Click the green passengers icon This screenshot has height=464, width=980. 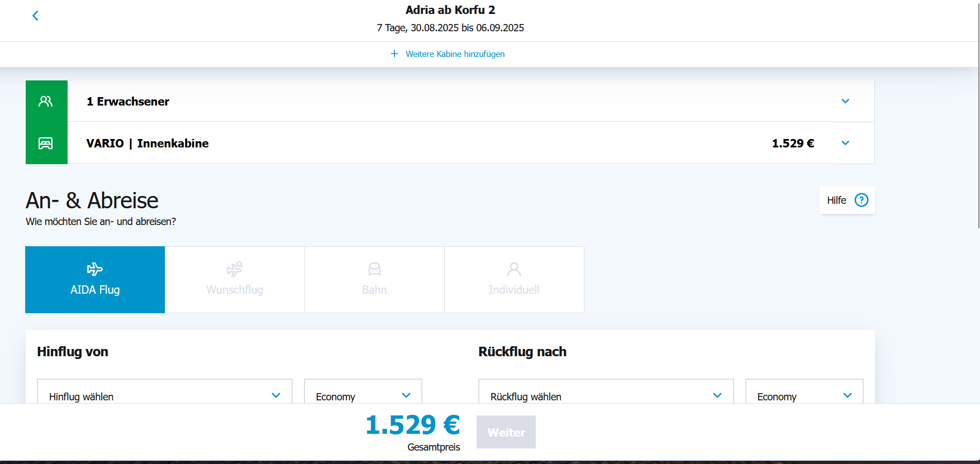46,101
